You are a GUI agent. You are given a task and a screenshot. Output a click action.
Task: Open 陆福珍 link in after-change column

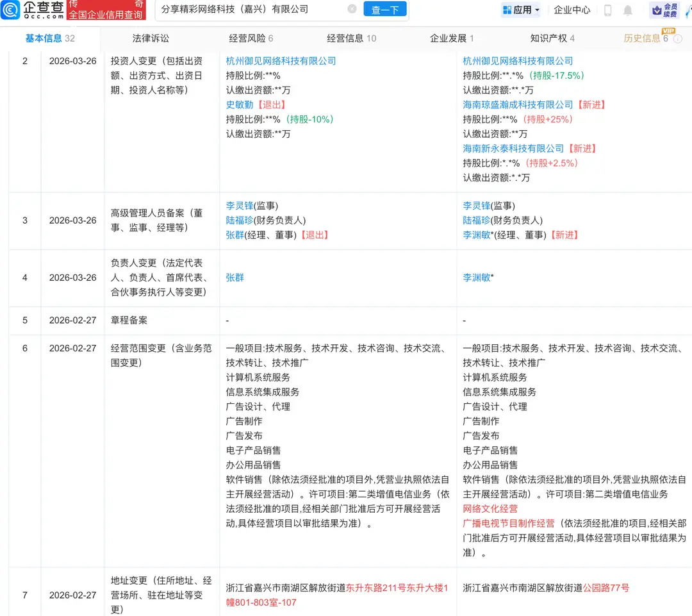476,221
